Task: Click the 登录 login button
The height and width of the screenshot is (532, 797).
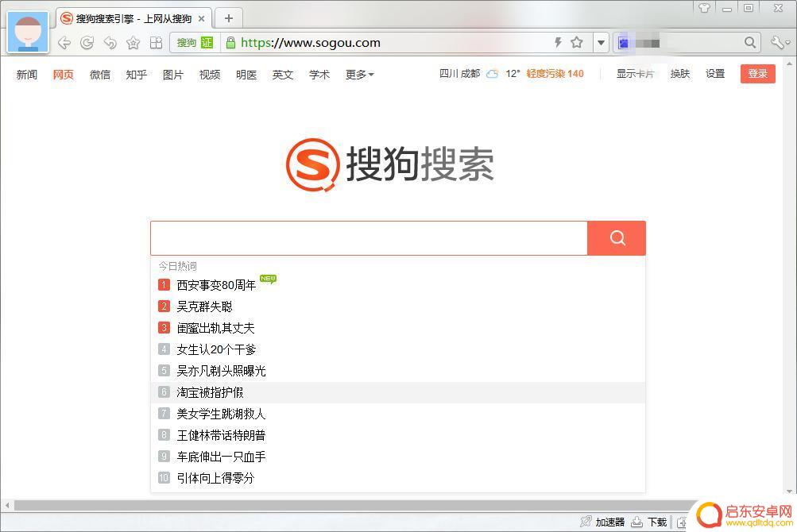Action: click(x=757, y=74)
